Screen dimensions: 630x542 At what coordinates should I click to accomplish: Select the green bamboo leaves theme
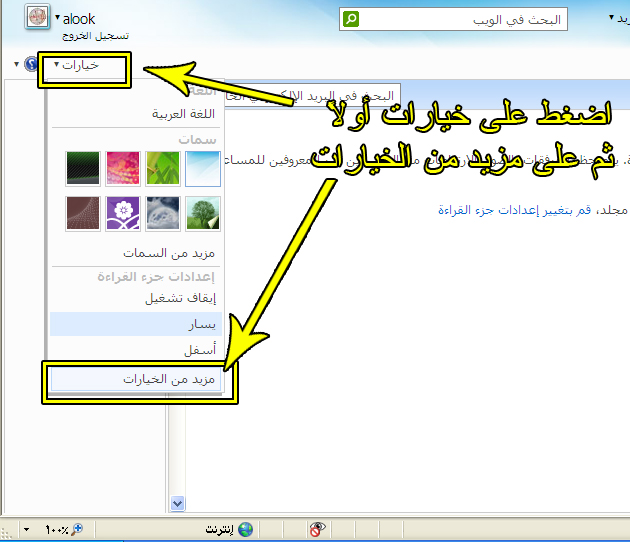(x=162, y=169)
